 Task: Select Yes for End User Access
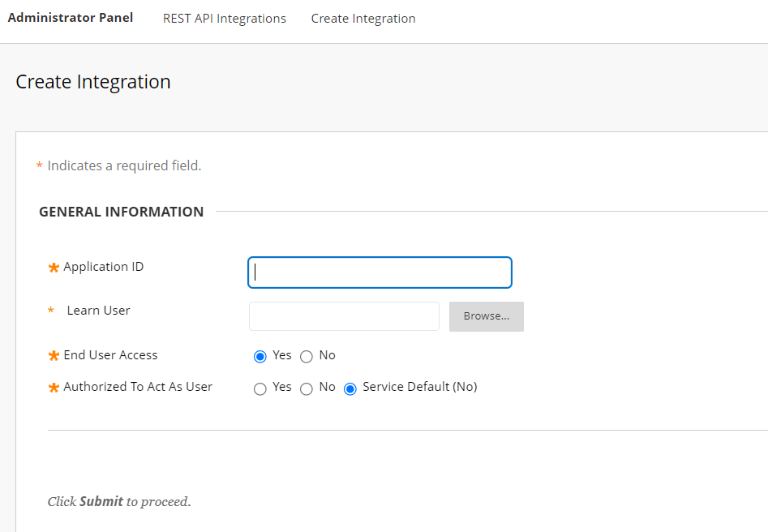coord(260,357)
